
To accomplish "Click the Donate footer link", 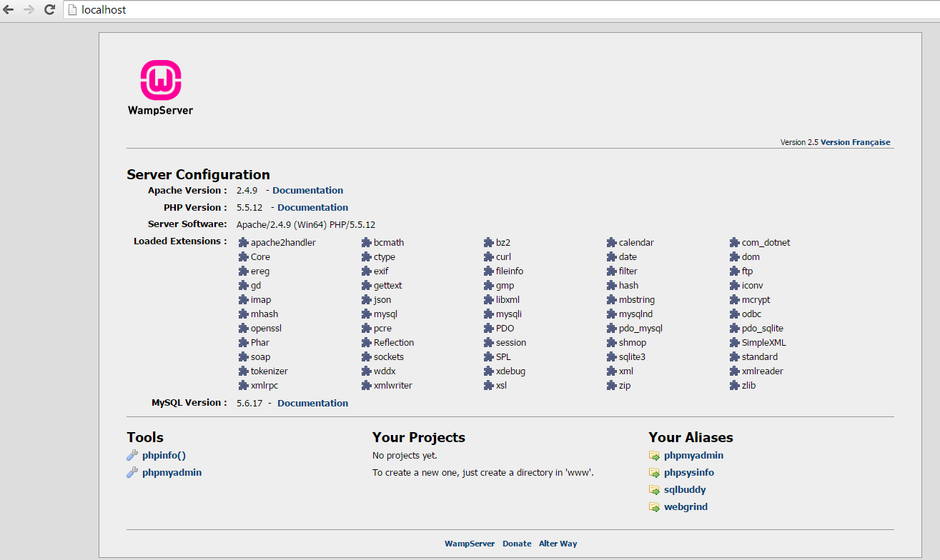I will [517, 544].
